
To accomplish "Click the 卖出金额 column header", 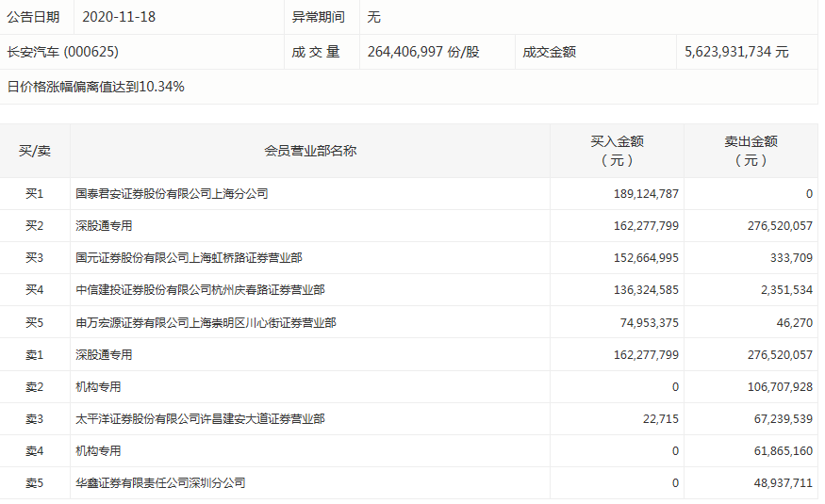I will pyautogui.click(x=751, y=151).
